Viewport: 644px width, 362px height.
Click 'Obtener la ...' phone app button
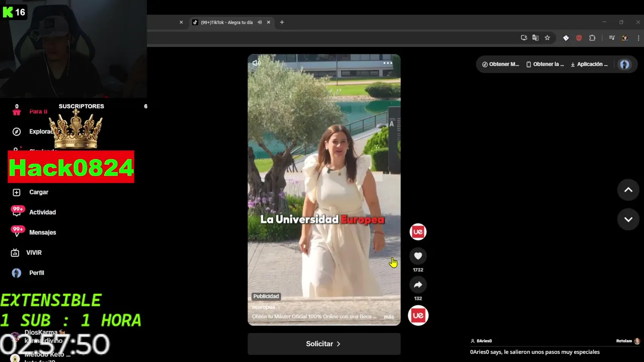545,64
